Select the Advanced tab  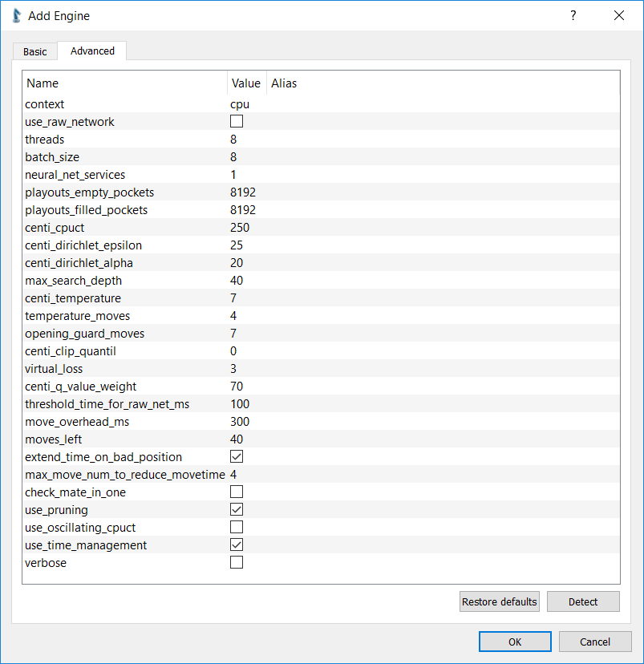pos(92,51)
